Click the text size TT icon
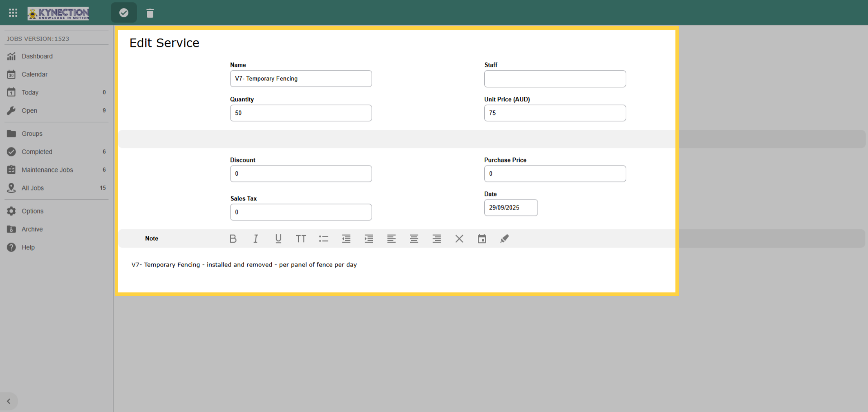The height and width of the screenshot is (412, 868). (301, 239)
